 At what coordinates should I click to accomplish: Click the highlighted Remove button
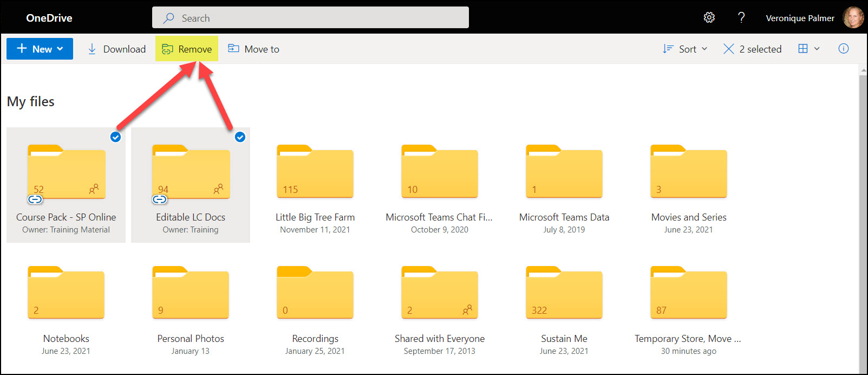coord(187,49)
